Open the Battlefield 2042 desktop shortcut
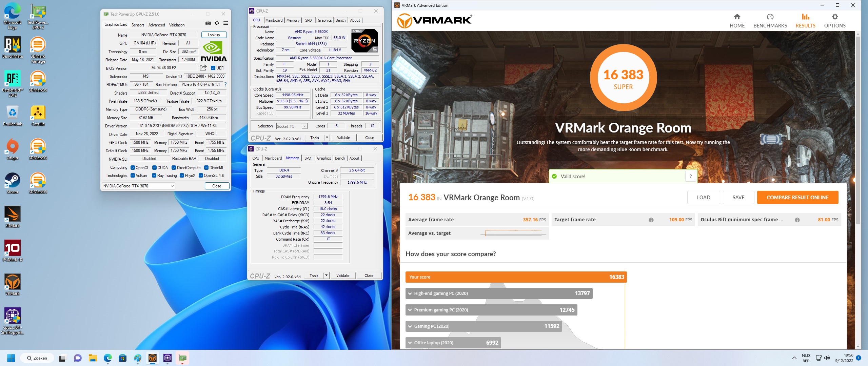 point(12,84)
